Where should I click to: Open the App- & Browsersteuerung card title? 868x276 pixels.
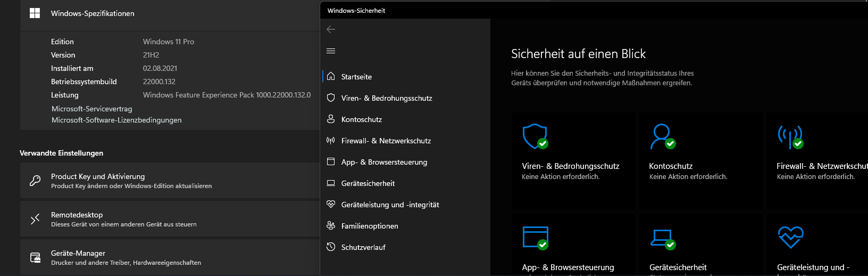pyautogui.click(x=568, y=267)
